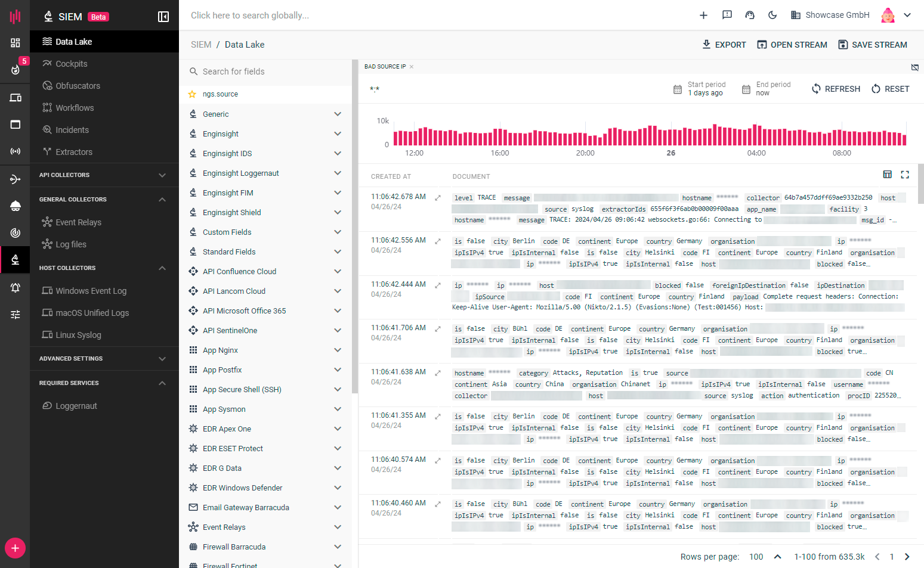The width and height of the screenshot is (924, 568).
Task: Open the support headset icon
Action: pos(750,15)
